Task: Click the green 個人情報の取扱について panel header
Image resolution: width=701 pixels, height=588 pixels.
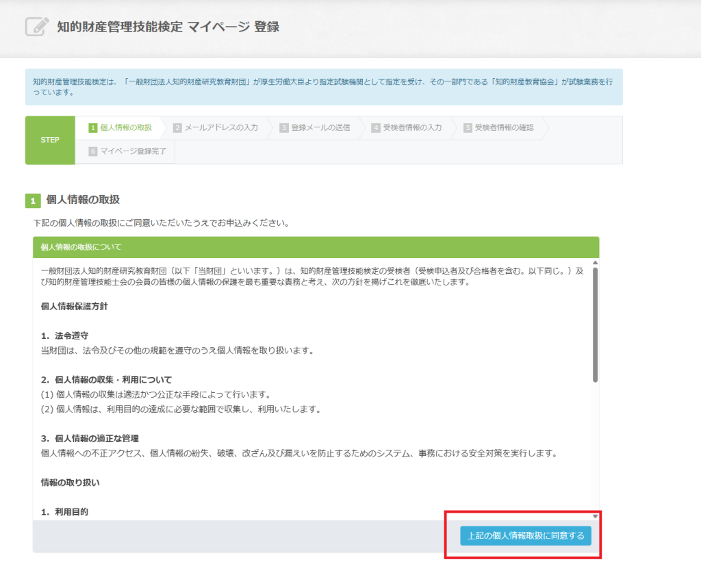Action: 316,247
